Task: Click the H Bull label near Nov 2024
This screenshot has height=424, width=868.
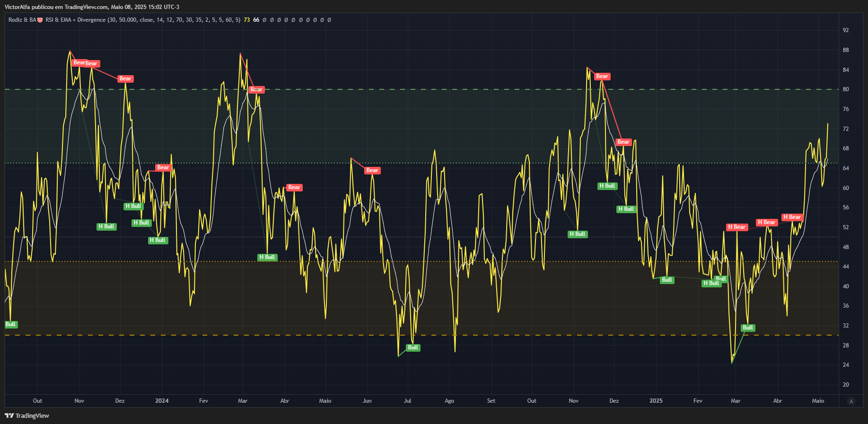Action: point(577,234)
